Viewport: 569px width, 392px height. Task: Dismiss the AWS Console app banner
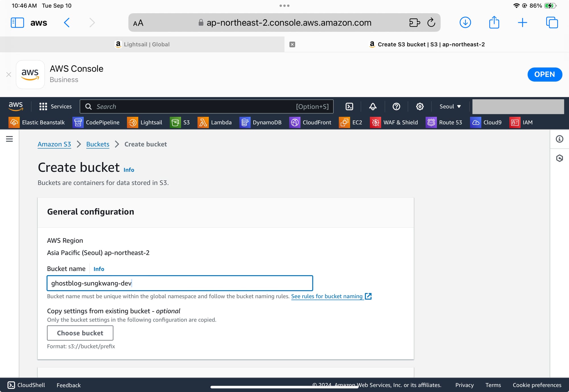[9, 74]
